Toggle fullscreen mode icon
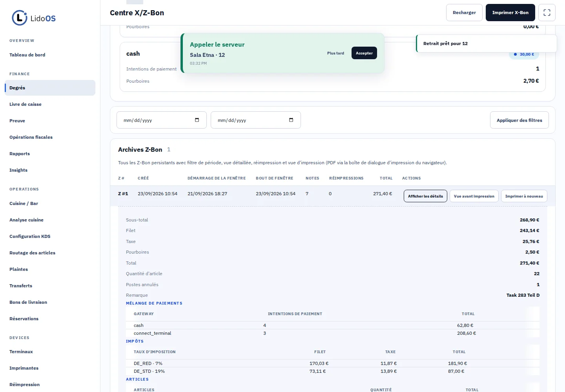Screen dimensions: 565x392 click(x=547, y=13)
